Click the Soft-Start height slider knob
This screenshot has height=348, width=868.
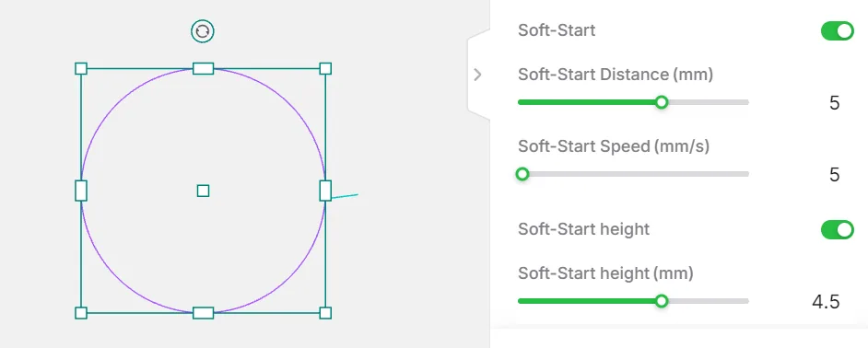pyautogui.click(x=661, y=301)
